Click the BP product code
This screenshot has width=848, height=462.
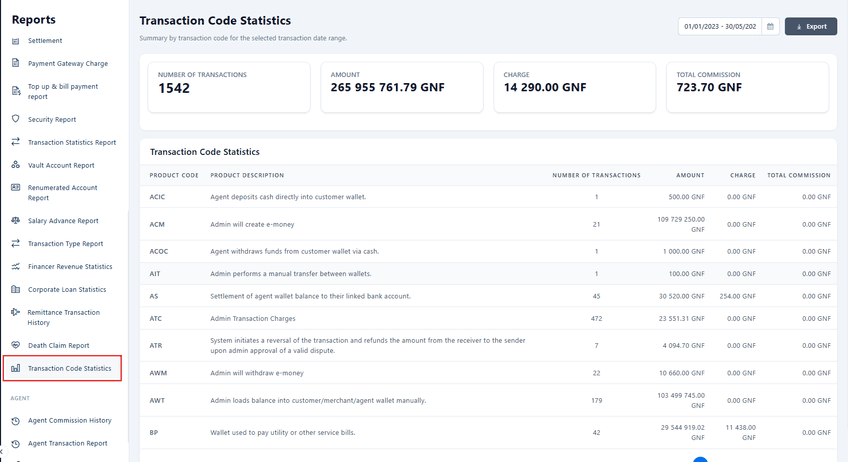point(154,433)
